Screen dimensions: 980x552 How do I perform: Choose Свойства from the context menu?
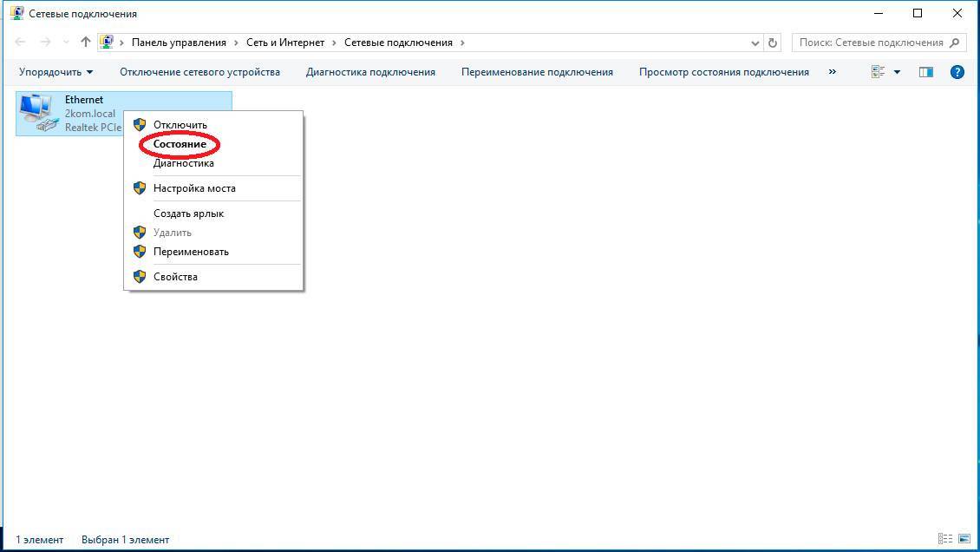click(x=175, y=277)
